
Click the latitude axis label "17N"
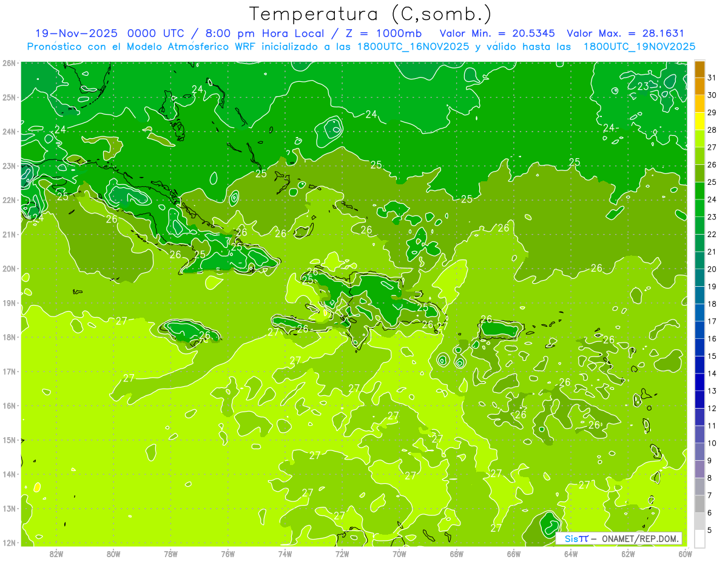coord(8,372)
